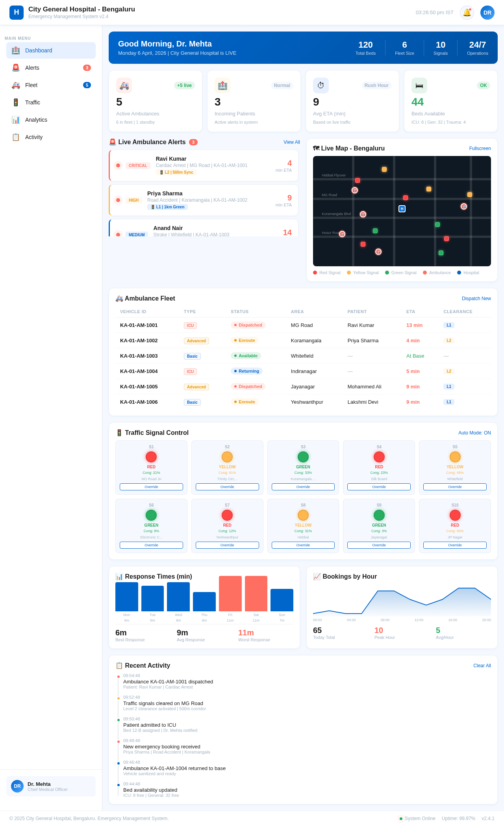This screenshot has width=504, height=826.
Task: Open Priya Sharma high alert card
Action: (x=204, y=200)
